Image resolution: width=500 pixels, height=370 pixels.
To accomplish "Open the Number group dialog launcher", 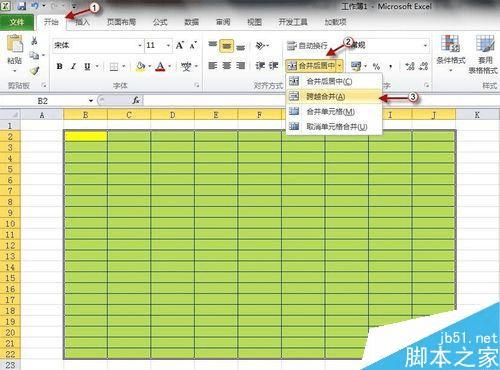I will coord(426,86).
